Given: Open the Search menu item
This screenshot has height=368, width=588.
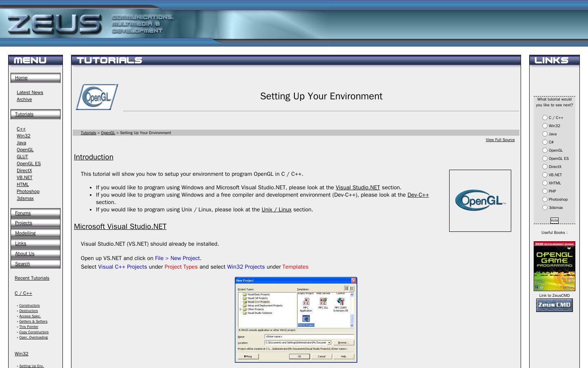Looking at the screenshot, I should pos(22,264).
